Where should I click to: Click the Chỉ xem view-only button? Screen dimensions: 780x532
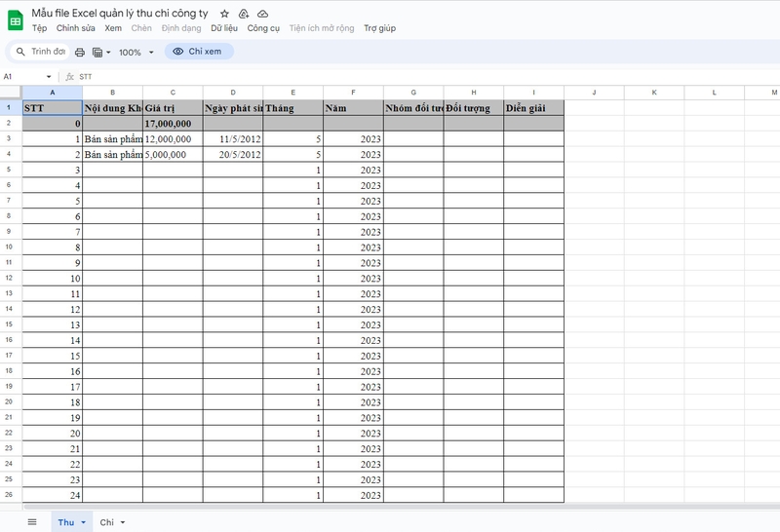(x=199, y=52)
